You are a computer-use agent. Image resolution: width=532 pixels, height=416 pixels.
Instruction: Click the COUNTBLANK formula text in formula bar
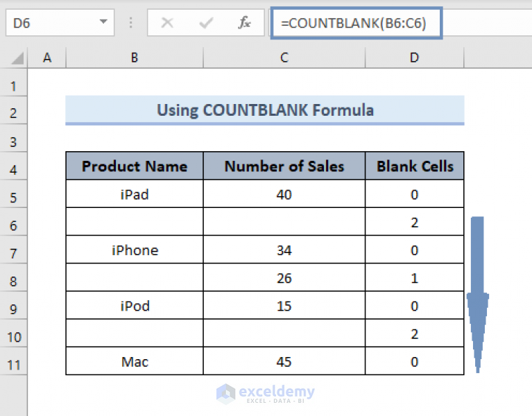pyautogui.click(x=354, y=23)
